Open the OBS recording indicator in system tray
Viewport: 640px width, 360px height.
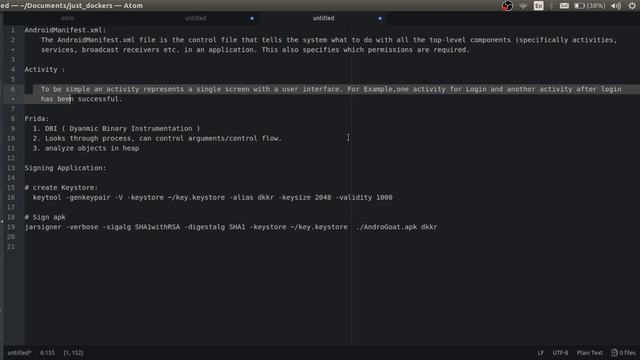point(507,6)
